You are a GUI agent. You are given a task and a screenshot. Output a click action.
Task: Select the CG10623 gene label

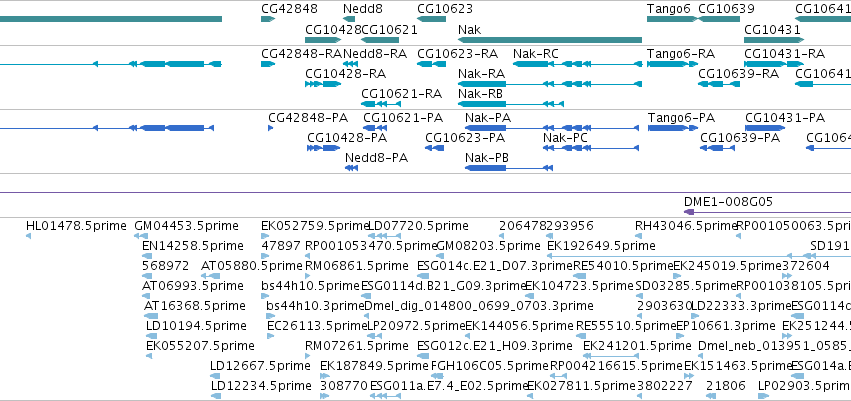(444, 9)
